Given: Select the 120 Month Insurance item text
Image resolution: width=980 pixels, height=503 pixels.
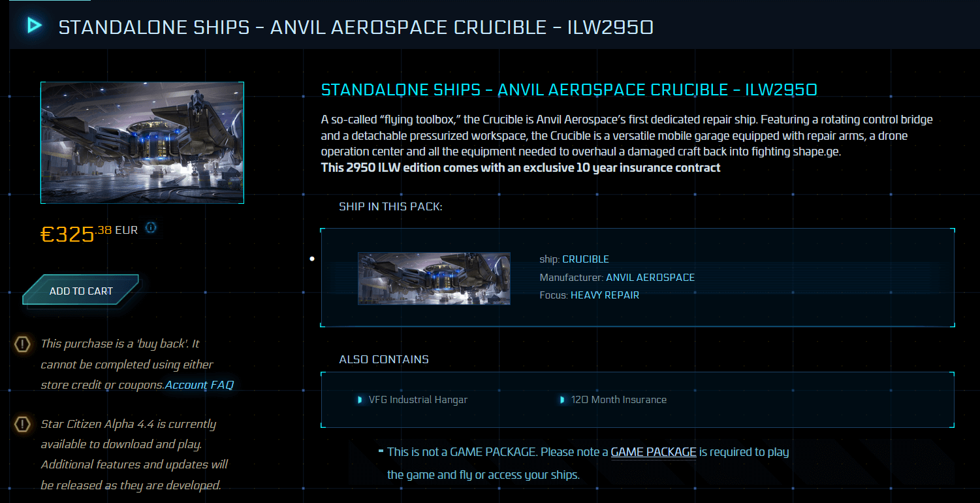Looking at the screenshot, I should tap(618, 400).
